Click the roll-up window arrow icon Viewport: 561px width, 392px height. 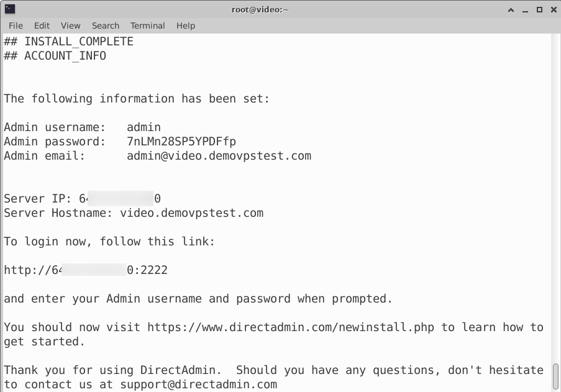click(511, 10)
